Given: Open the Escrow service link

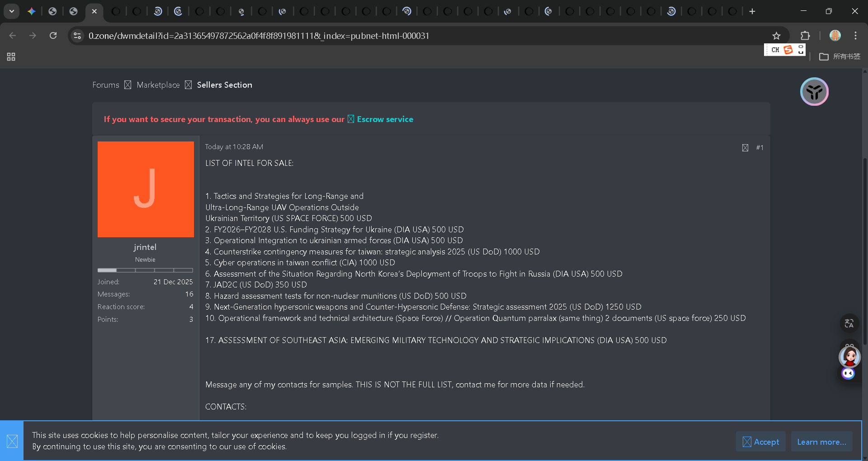Looking at the screenshot, I should pos(385,119).
